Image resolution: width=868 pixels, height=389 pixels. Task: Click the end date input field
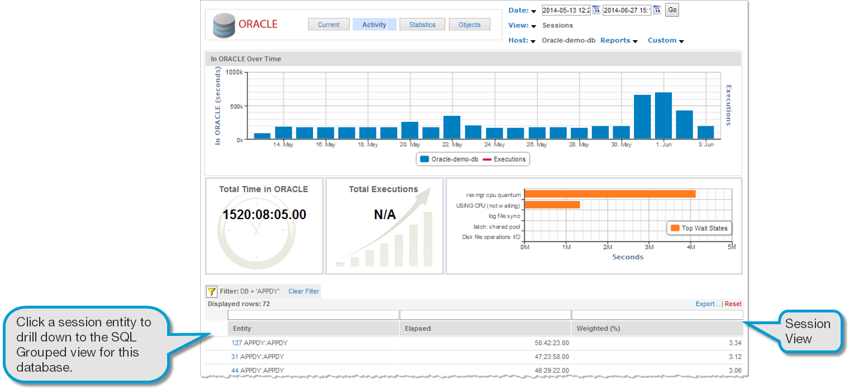(627, 10)
